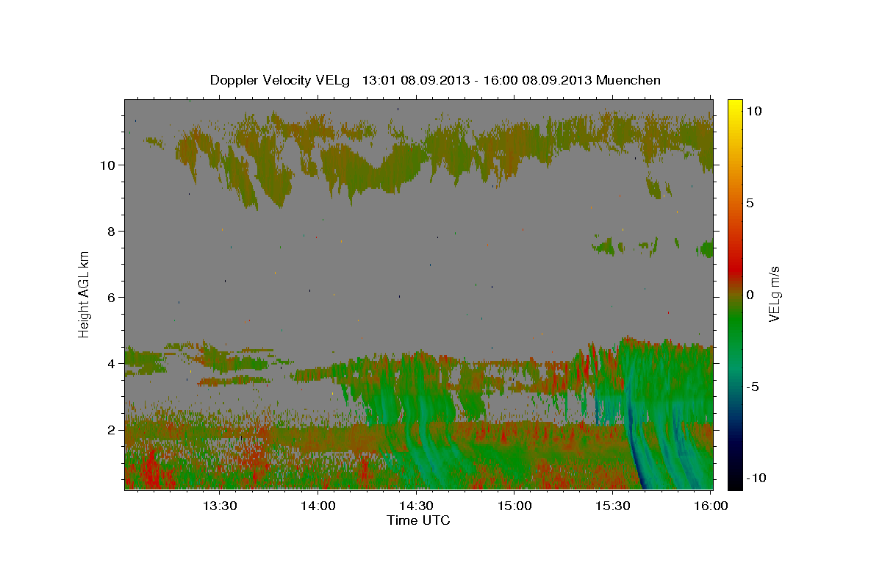882x588 pixels.
Task: Click the 'Muenchen' location in title
Action: coord(628,80)
